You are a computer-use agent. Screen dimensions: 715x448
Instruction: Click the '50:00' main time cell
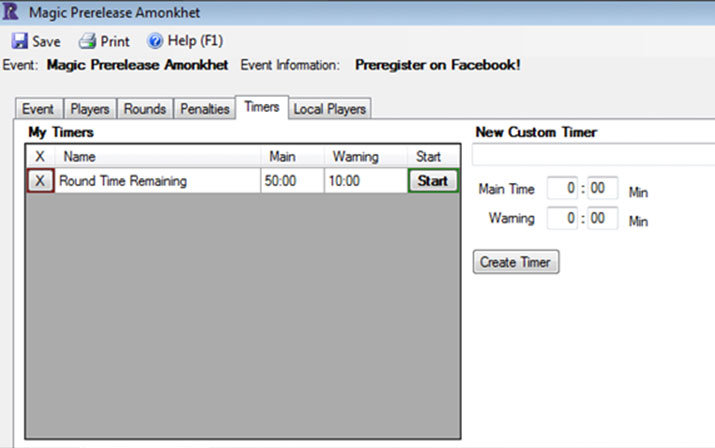tap(292, 181)
